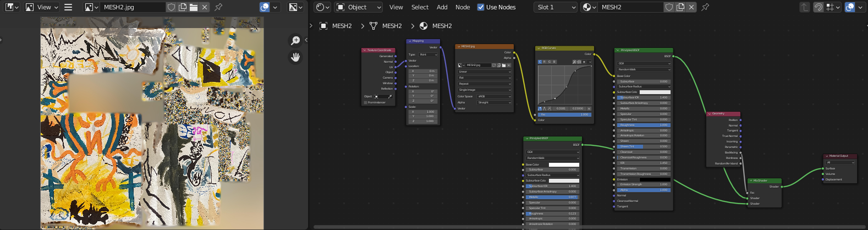Duplicate the MESH2 material

pos(680,7)
